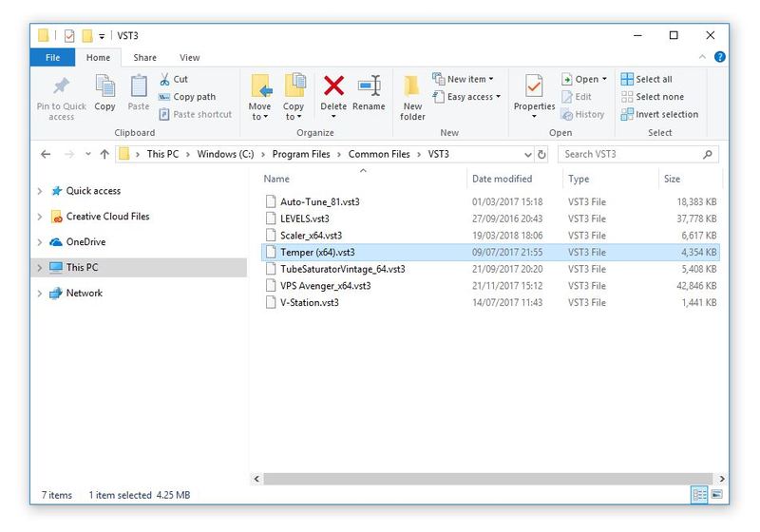
Task: Refresh the folder view in address bar
Action: pos(542,154)
